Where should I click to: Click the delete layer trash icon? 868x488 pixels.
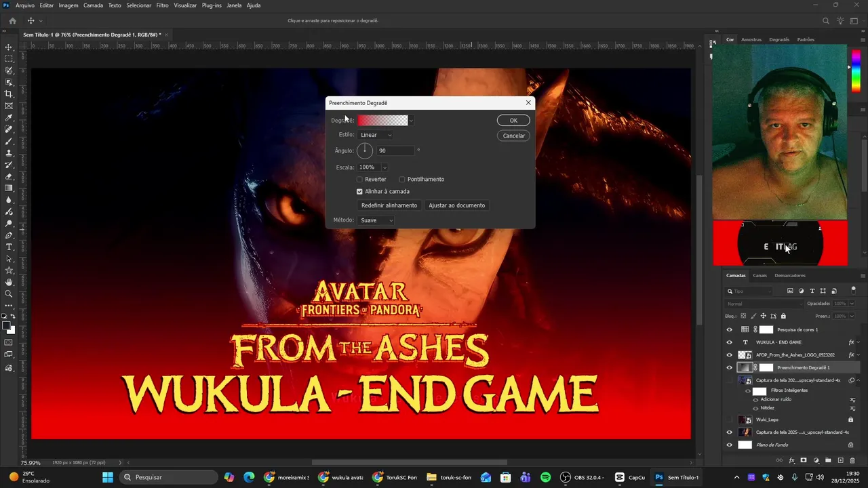[x=852, y=460]
